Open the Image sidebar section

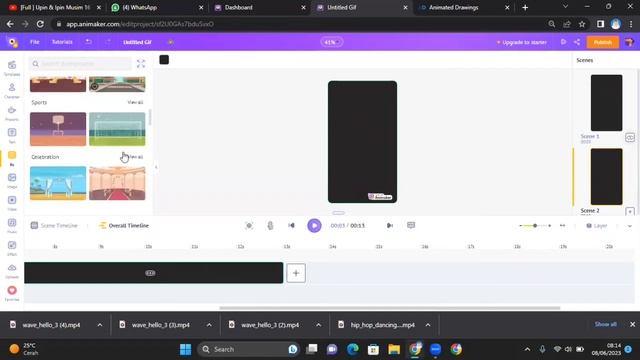click(x=12, y=180)
